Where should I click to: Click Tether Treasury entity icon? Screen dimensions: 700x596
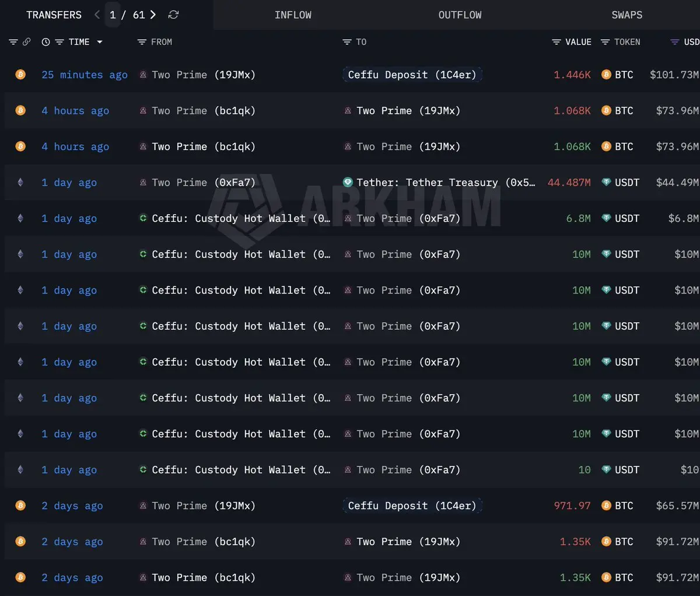(x=348, y=182)
